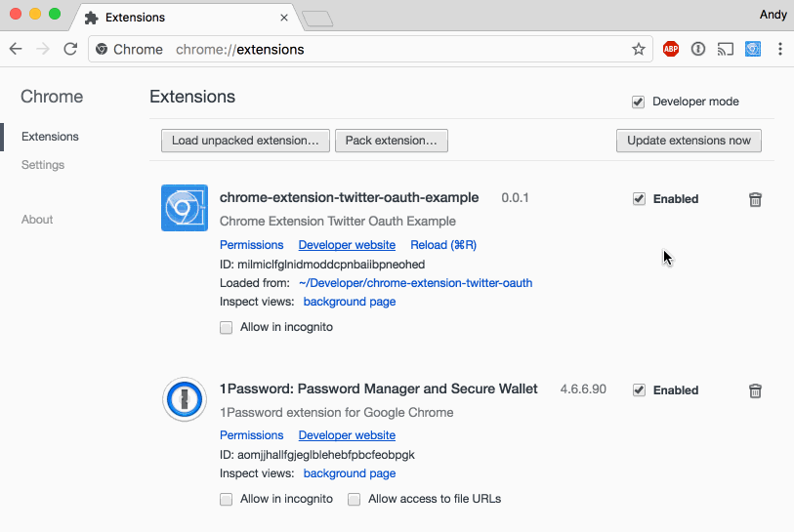Click the version number 4.6.6.90
794x532 pixels.
583,389
